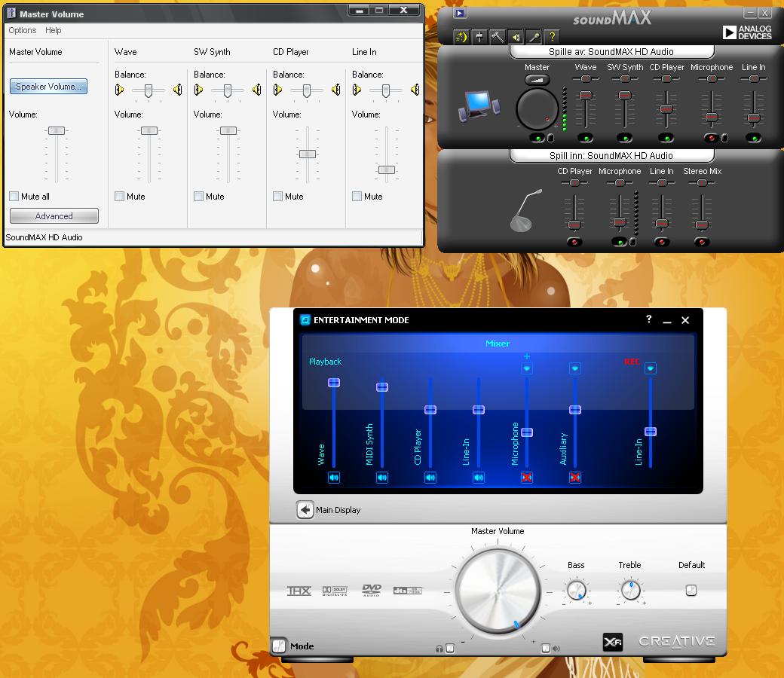Screen dimensions: 784x678
Task: Click the Treble knob
Action: tap(630, 591)
